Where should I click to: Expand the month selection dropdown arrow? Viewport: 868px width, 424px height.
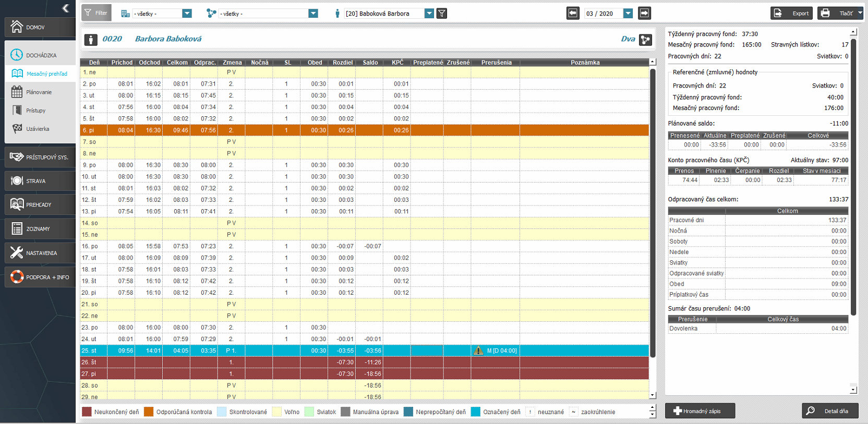628,14
